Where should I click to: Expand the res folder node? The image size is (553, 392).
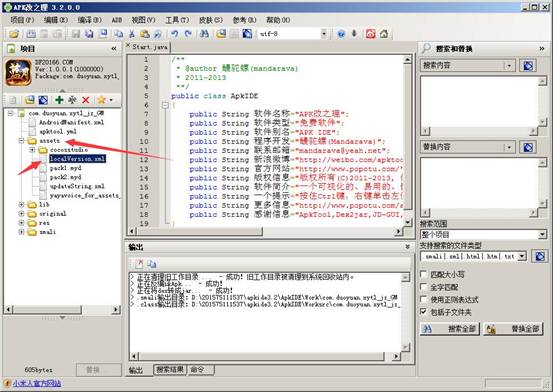click(x=21, y=223)
